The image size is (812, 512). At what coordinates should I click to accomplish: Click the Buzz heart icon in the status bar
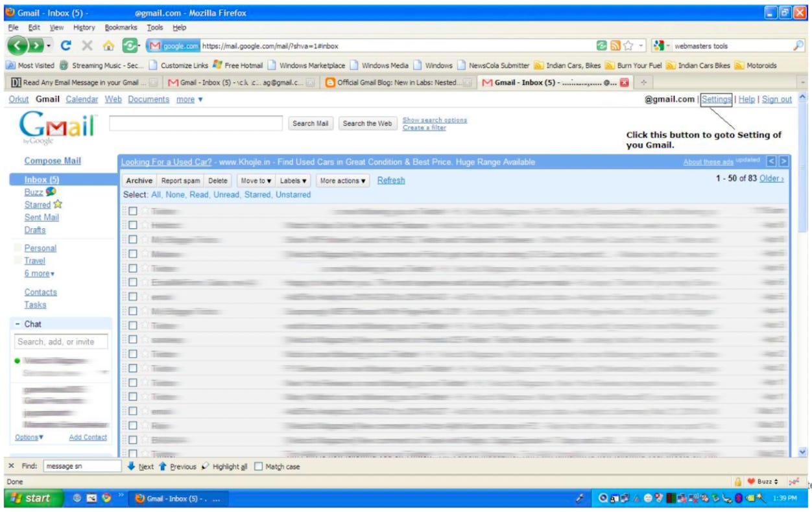[x=752, y=482]
